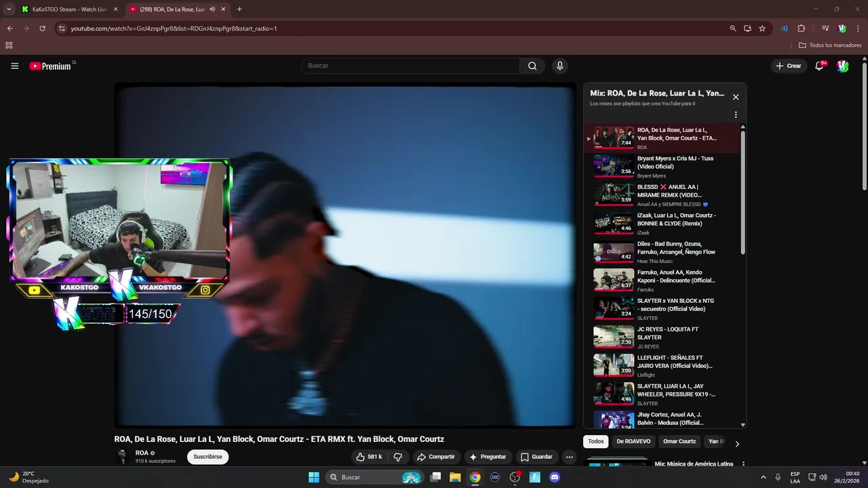Open the Chrome apps grid shortcut
The height and width of the screenshot is (488, 868).
9,45
